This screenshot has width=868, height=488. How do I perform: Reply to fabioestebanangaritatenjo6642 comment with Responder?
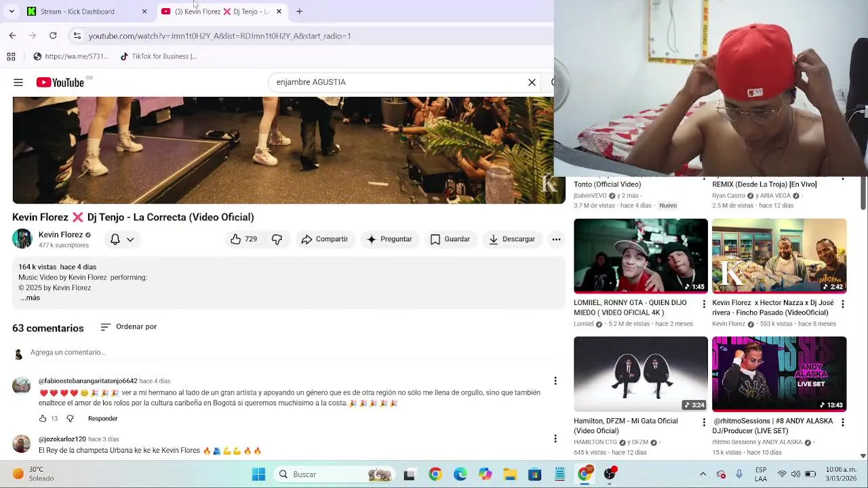point(102,418)
